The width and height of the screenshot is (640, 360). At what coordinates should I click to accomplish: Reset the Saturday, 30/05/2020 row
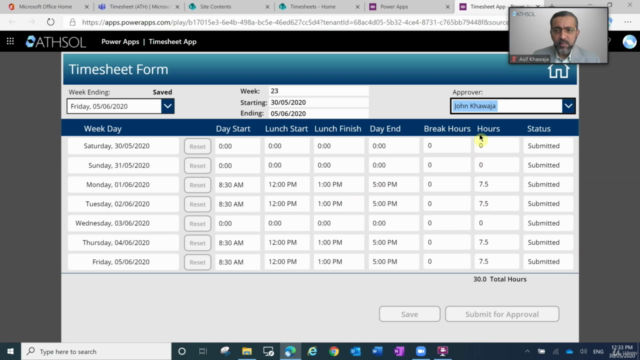click(198, 146)
